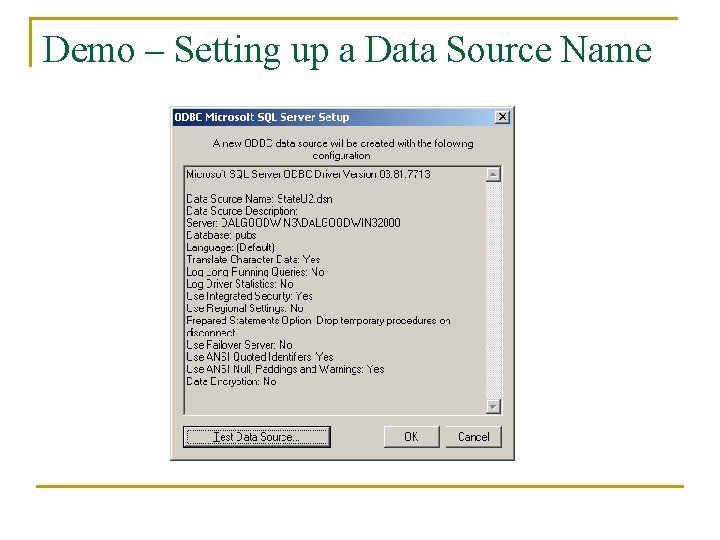Cancel the ODBC SQL Server Setup dialog
The height and width of the screenshot is (540, 720).
tap(473, 437)
